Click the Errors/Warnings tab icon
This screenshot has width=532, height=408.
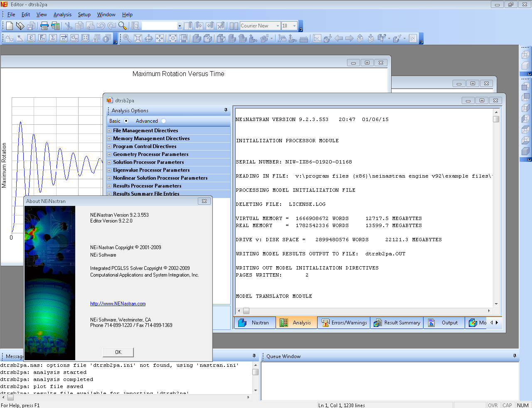(x=325, y=323)
